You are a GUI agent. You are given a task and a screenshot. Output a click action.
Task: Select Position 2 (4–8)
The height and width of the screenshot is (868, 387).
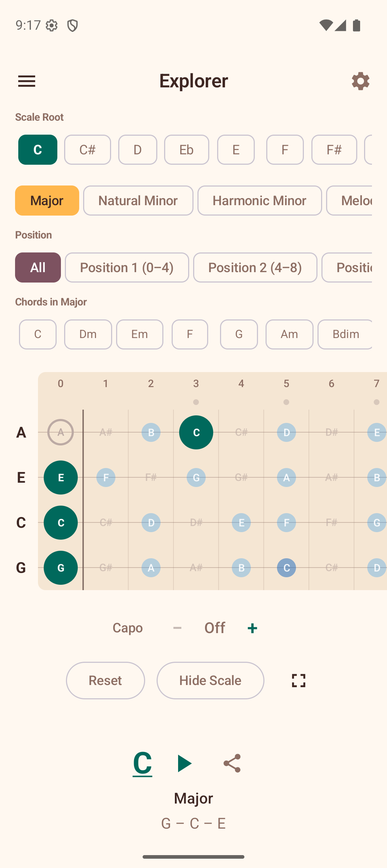click(255, 267)
